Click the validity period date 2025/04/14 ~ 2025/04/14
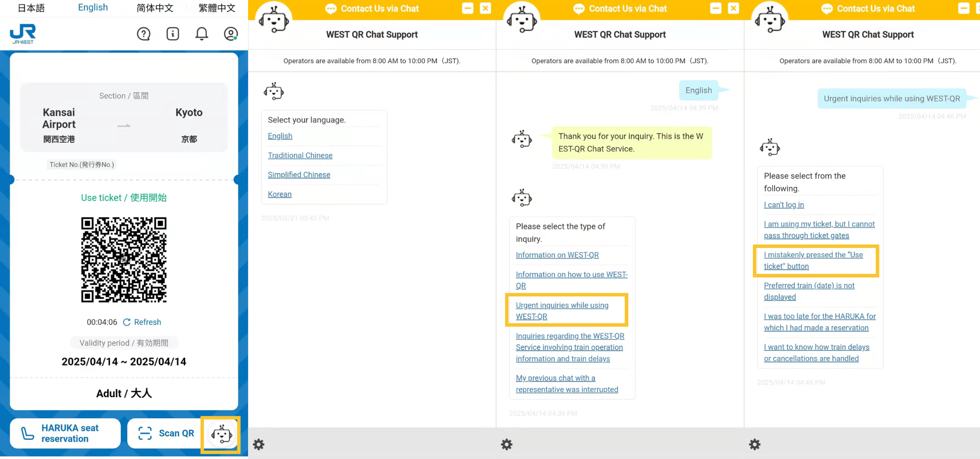Screen dimensions: 980x459 [x=124, y=362]
